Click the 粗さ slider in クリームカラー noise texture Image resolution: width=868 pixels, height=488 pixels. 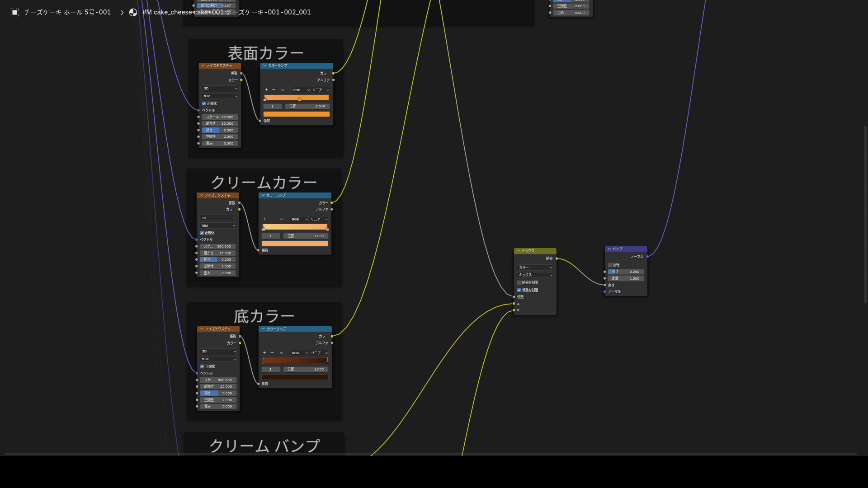[x=218, y=260]
